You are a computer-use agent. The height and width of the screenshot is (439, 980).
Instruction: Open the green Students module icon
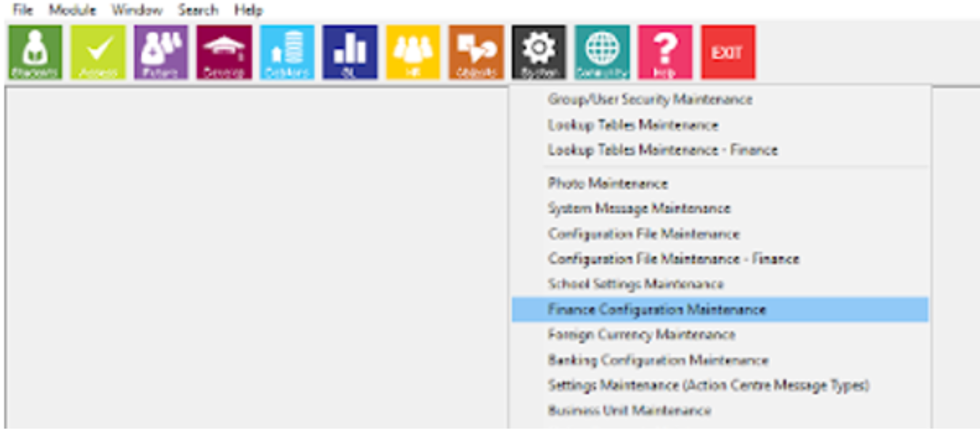coord(35,52)
